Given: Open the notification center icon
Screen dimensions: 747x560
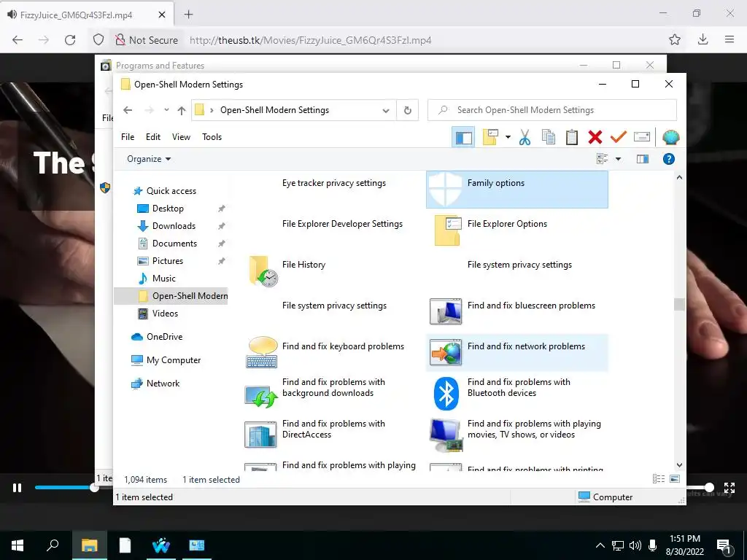Looking at the screenshot, I should pos(724,546).
